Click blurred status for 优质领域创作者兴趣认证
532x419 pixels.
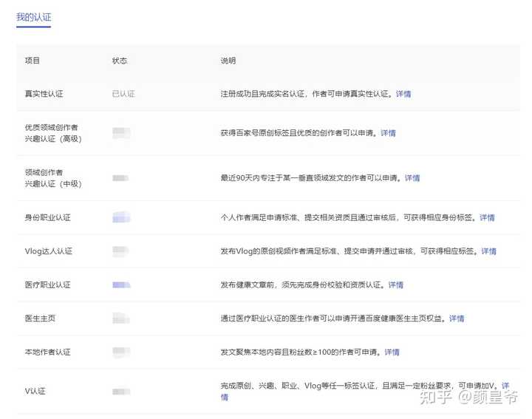click(121, 133)
